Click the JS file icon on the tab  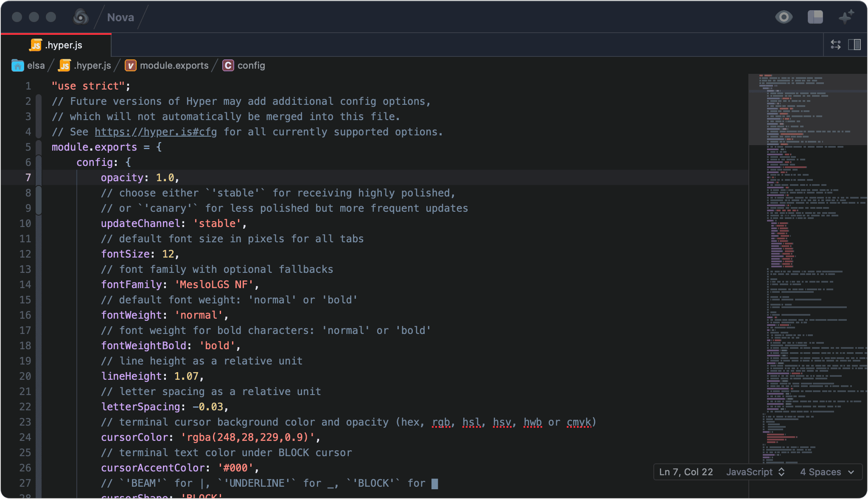(x=36, y=45)
